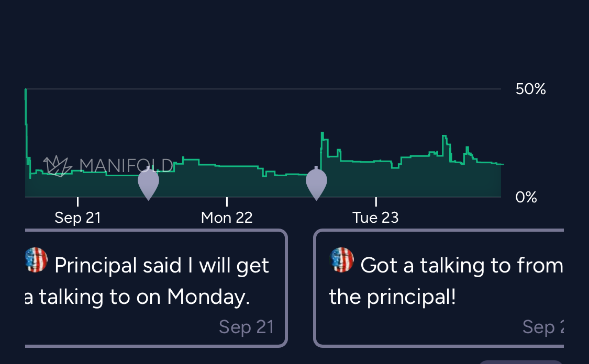Select the Tue 23 axis label
The width and height of the screenshot is (589, 364).
pyautogui.click(x=375, y=218)
